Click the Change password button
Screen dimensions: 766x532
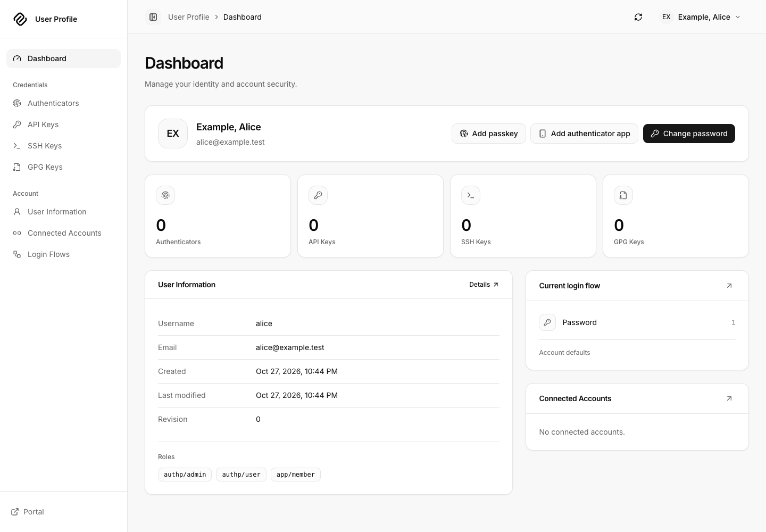(x=689, y=134)
